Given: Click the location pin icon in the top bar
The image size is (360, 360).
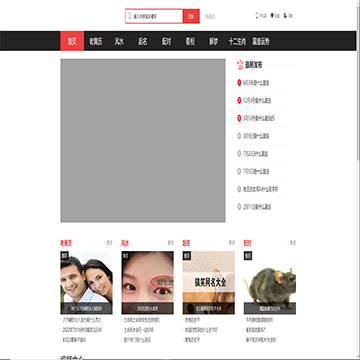Looking at the screenshot, I should [x=272, y=15].
